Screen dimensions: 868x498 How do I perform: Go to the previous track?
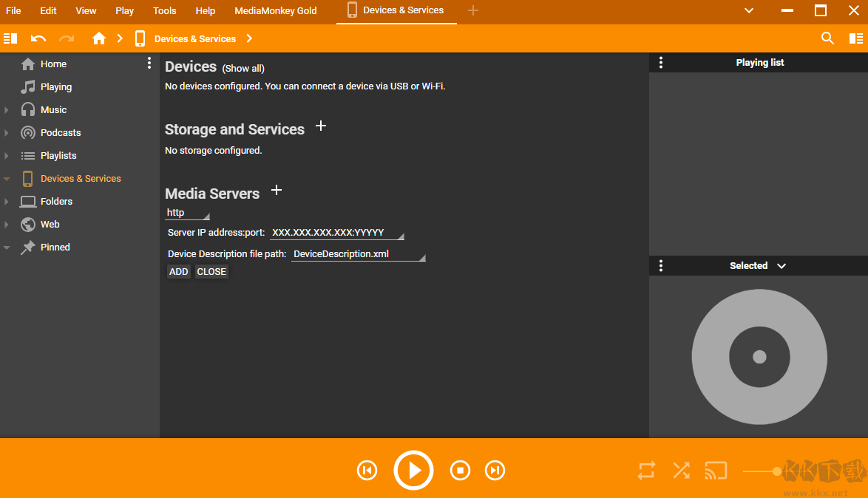pyautogui.click(x=367, y=470)
